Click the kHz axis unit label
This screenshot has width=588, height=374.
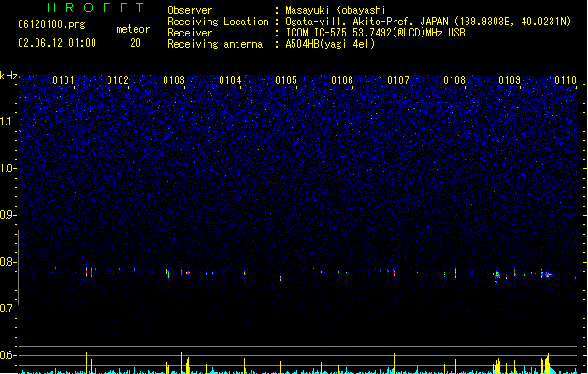click(x=8, y=76)
